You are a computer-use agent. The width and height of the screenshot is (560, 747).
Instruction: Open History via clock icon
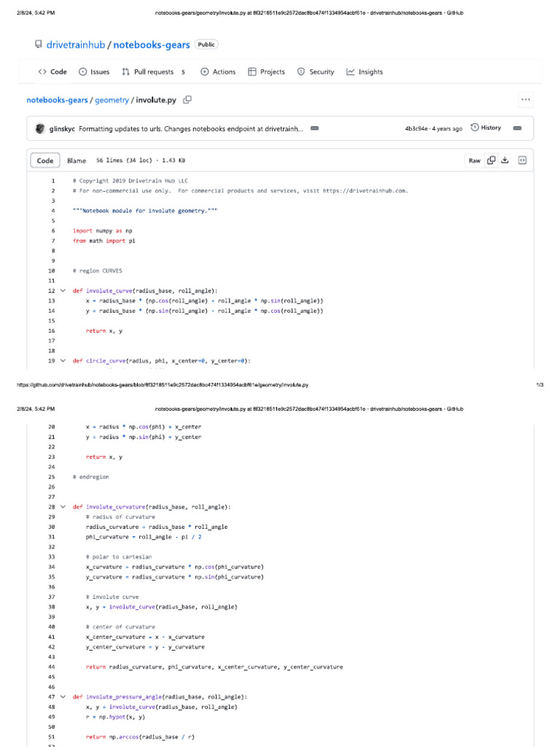(475, 128)
